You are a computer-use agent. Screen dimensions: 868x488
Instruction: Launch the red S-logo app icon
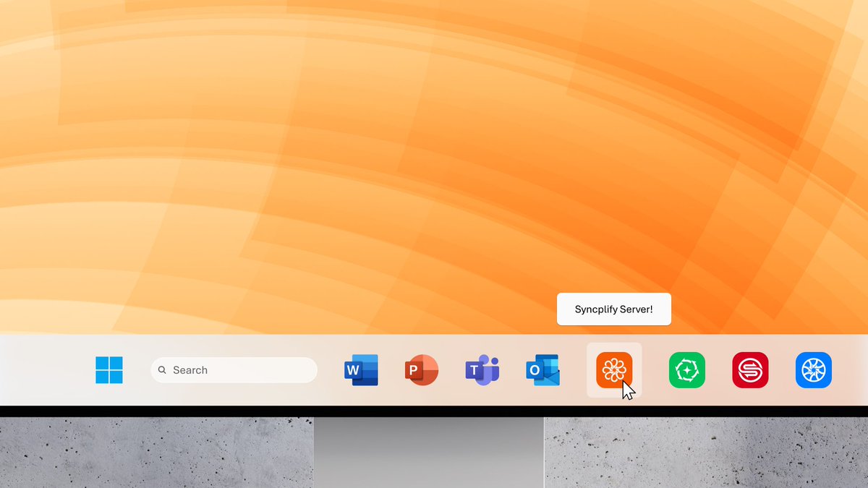750,370
